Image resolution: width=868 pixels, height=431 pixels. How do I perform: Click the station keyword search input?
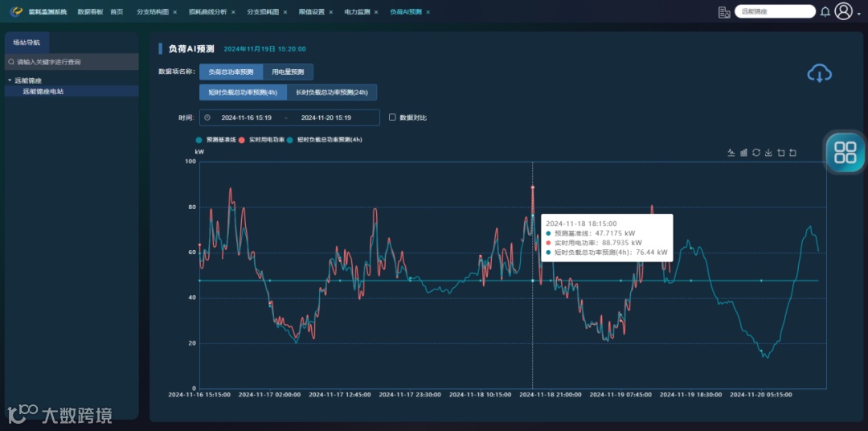[72, 62]
